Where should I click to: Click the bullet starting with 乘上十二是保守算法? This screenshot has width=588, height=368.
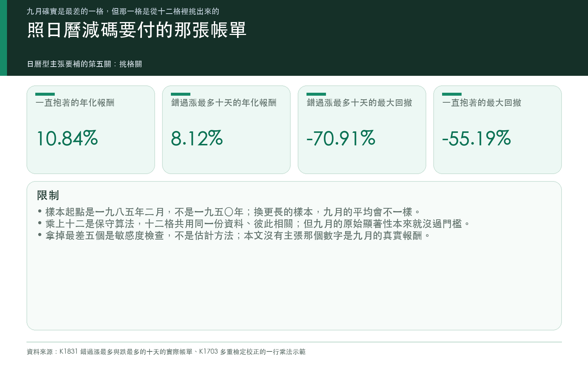254,224
